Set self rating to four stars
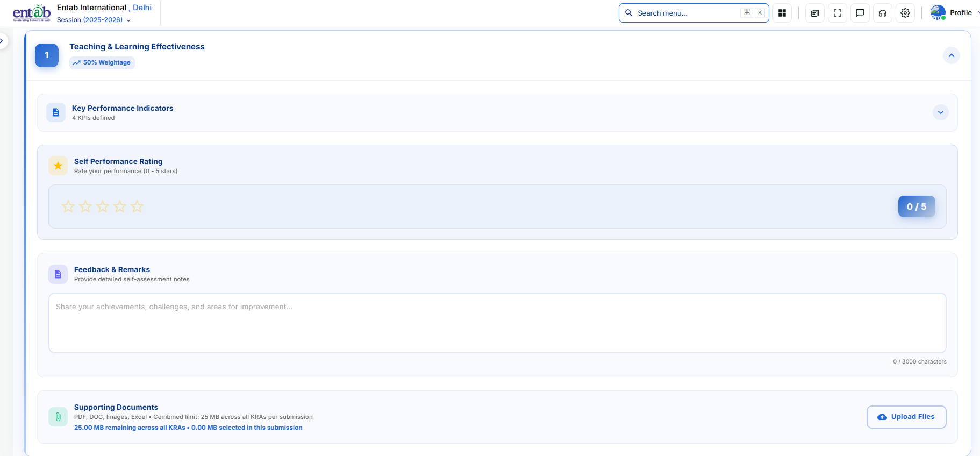The height and width of the screenshot is (456, 980). 120,206
